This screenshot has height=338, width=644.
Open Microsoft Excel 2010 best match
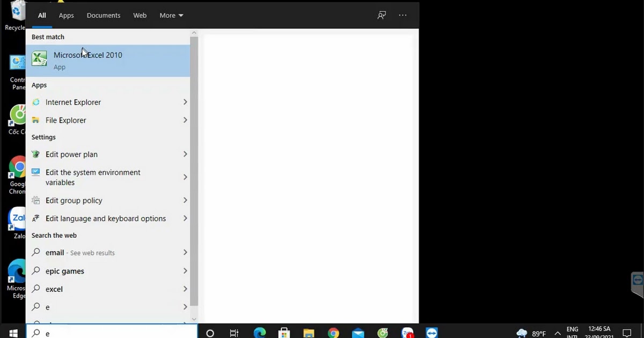[108, 60]
